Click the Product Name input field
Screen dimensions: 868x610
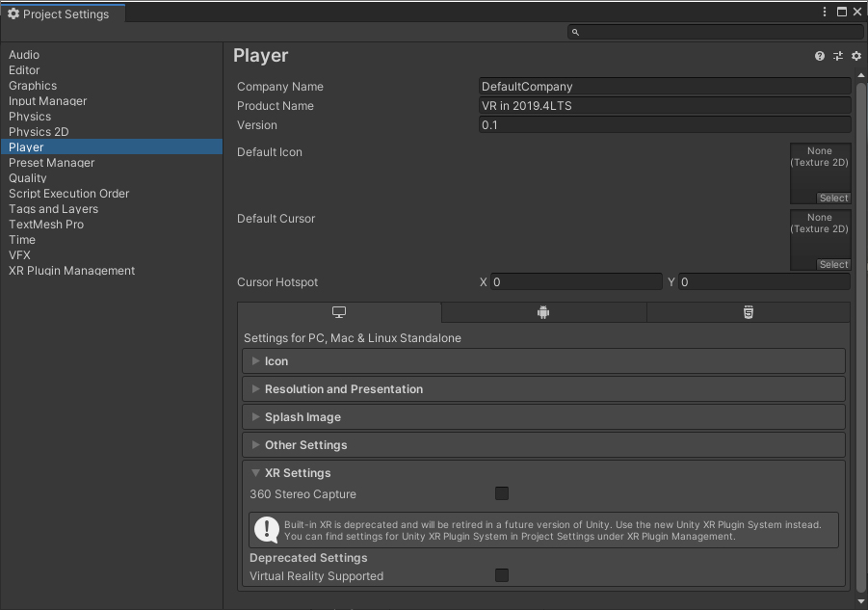pos(665,106)
